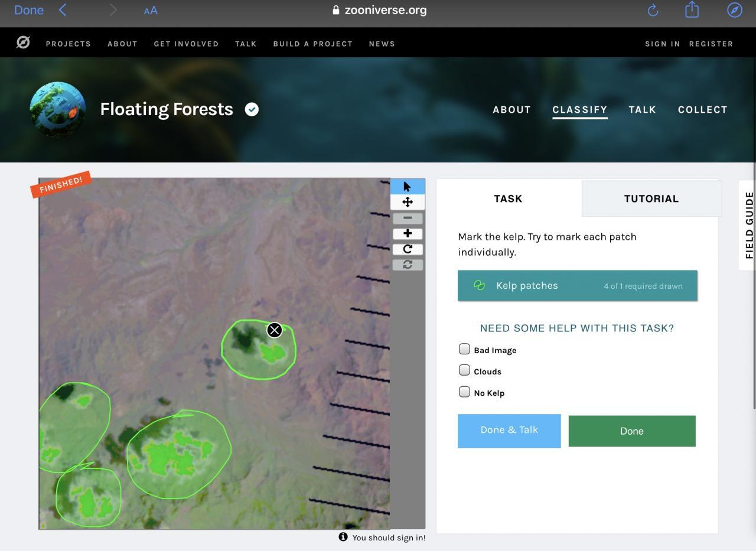
Task: Open News in the top navigation
Action: 382,44
